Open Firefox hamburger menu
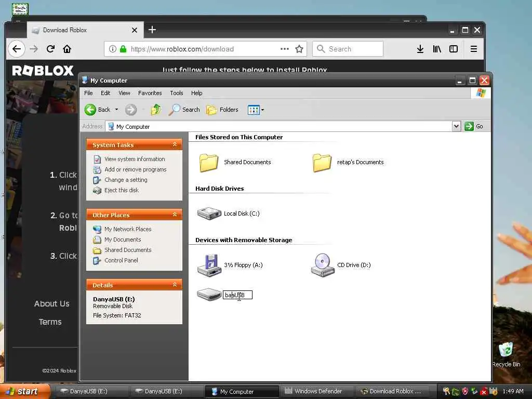532x399 pixels. 474,49
